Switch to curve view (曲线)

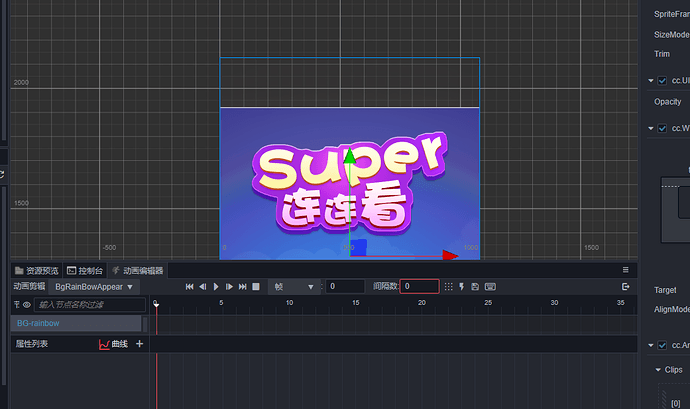tap(114, 344)
